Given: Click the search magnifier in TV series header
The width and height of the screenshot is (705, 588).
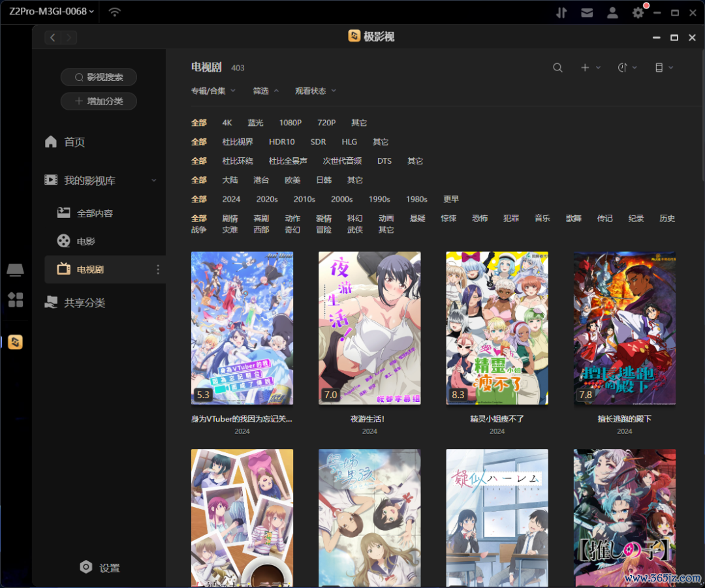Looking at the screenshot, I should [x=557, y=68].
